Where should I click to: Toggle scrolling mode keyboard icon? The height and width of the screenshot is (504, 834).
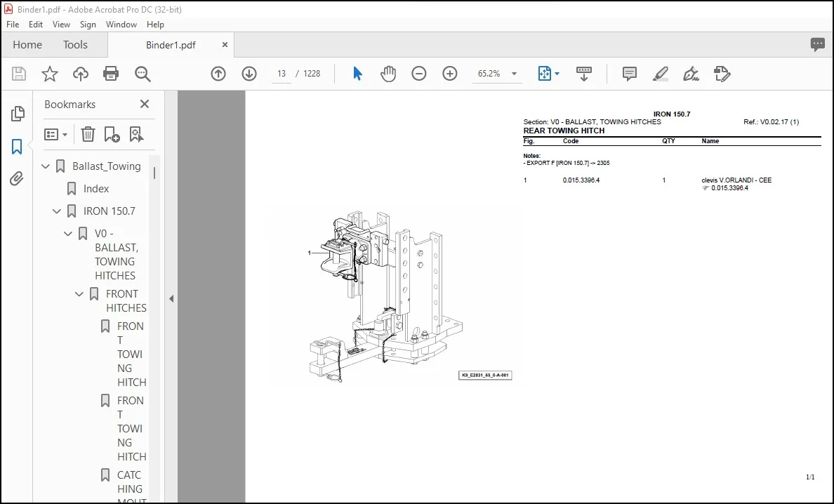[584, 74]
